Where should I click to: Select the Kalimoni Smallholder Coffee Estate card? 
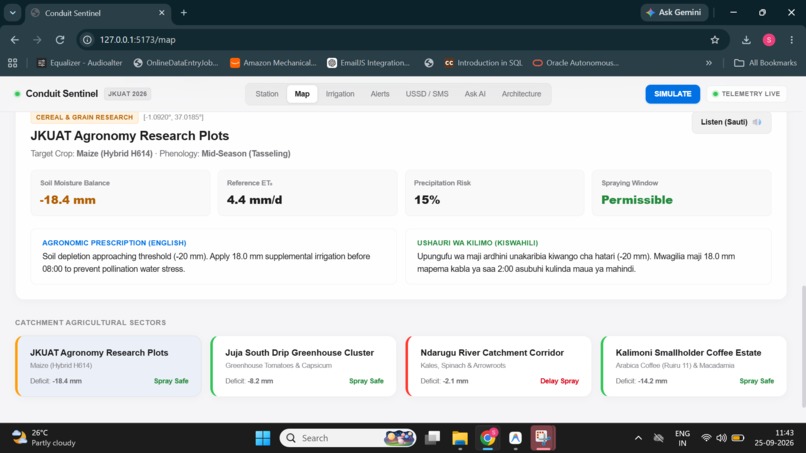tap(694, 366)
